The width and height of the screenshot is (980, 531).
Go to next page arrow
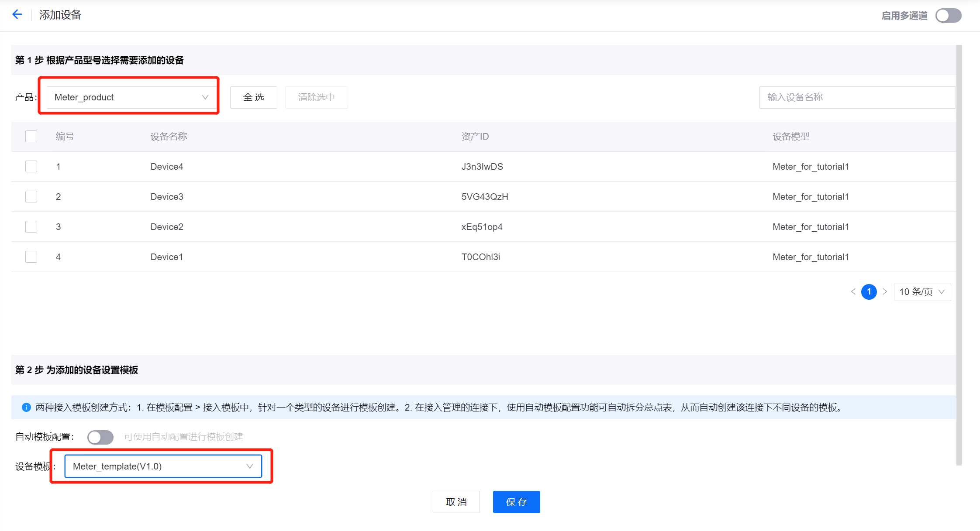click(885, 291)
